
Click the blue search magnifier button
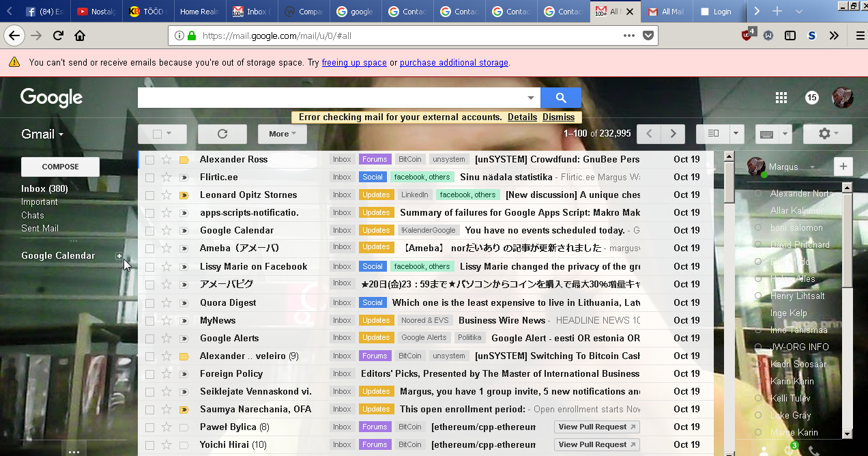pos(561,98)
